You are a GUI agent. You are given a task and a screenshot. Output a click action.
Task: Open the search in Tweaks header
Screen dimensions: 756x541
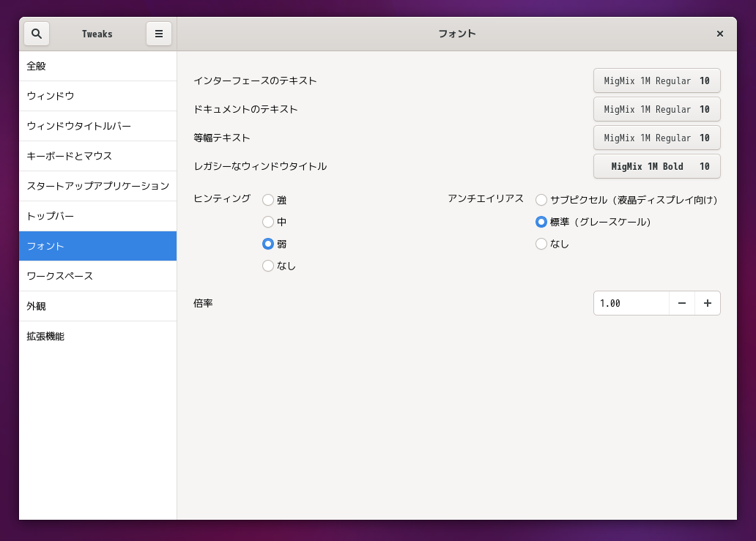[x=37, y=34]
